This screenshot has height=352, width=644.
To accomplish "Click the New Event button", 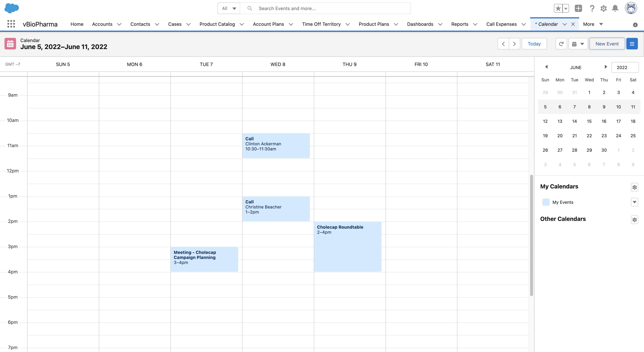I will 607,43.
